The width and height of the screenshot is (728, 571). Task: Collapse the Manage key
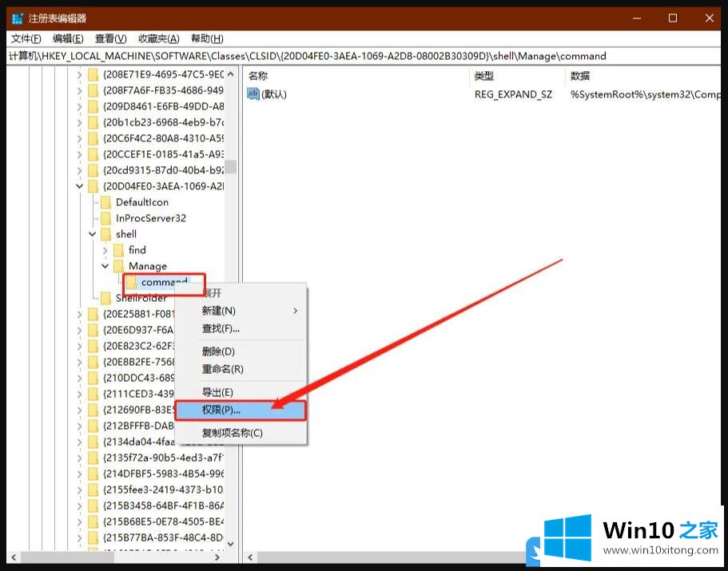tap(105, 266)
